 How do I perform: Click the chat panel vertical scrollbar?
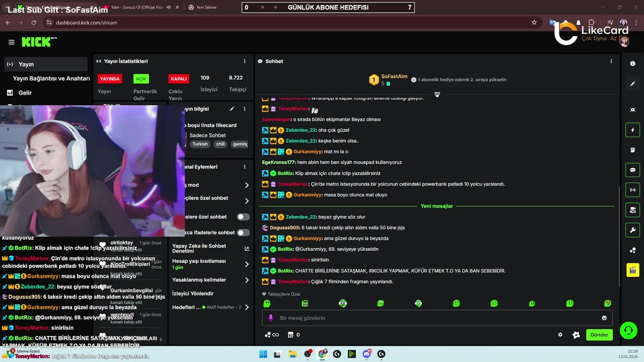619,236
